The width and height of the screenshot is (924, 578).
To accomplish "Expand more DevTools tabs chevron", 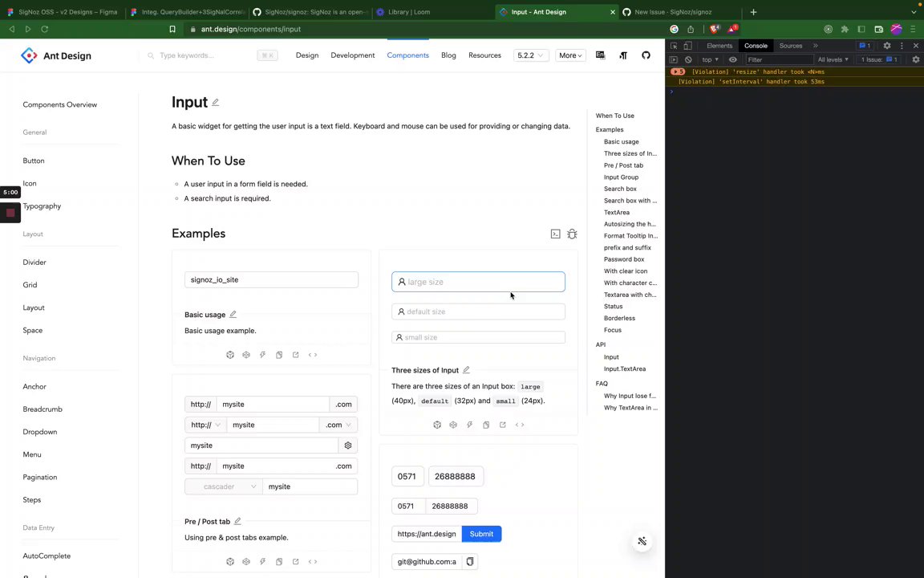I will tap(816, 46).
